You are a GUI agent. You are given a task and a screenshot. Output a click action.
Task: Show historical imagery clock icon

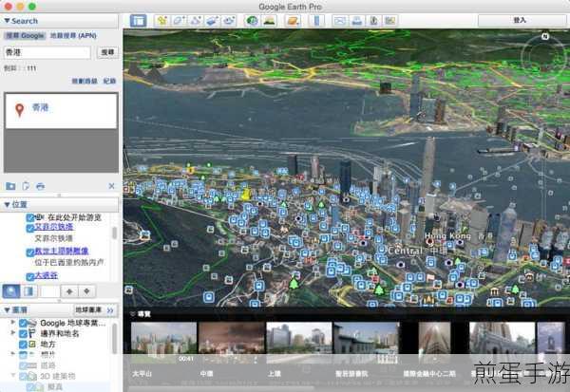tap(252, 21)
